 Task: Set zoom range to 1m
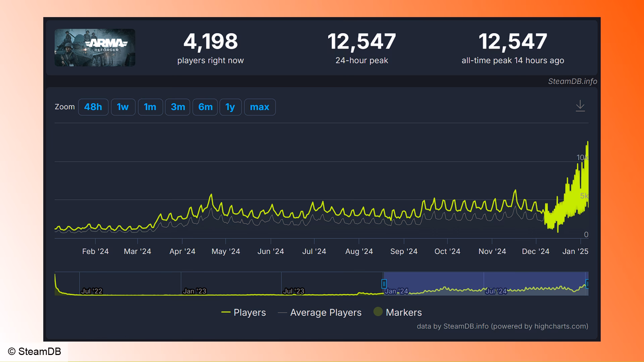150,107
